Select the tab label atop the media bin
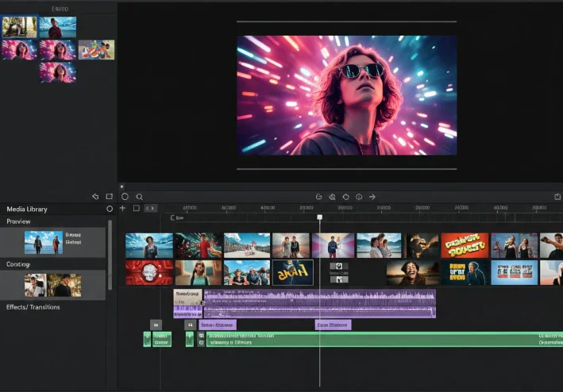Screen dimensions: 563x392 [x=60, y=9]
